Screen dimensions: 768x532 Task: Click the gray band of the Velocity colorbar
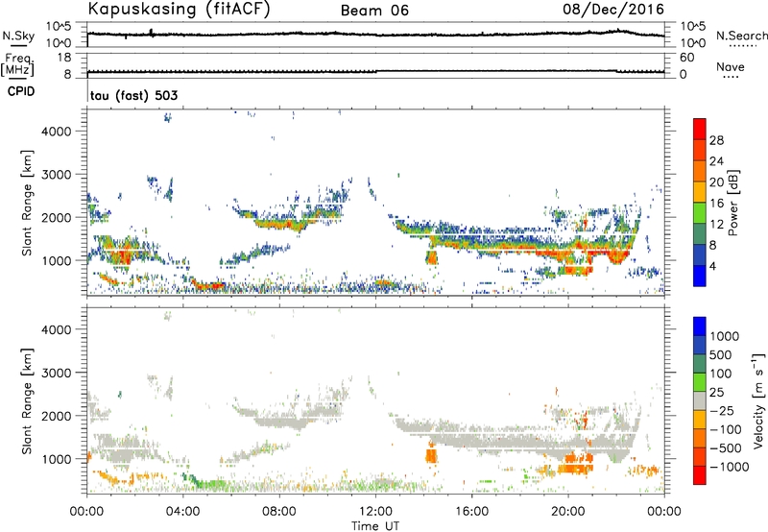pos(700,400)
